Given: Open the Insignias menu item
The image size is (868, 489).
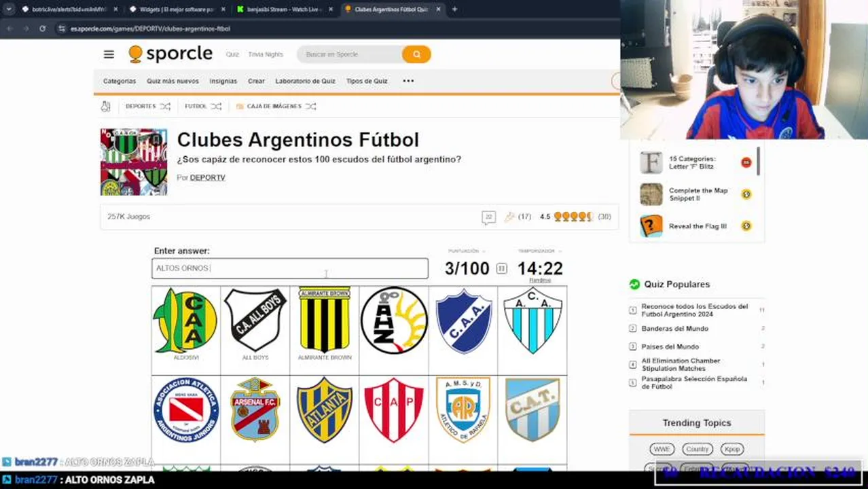Looking at the screenshot, I should (223, 81).
